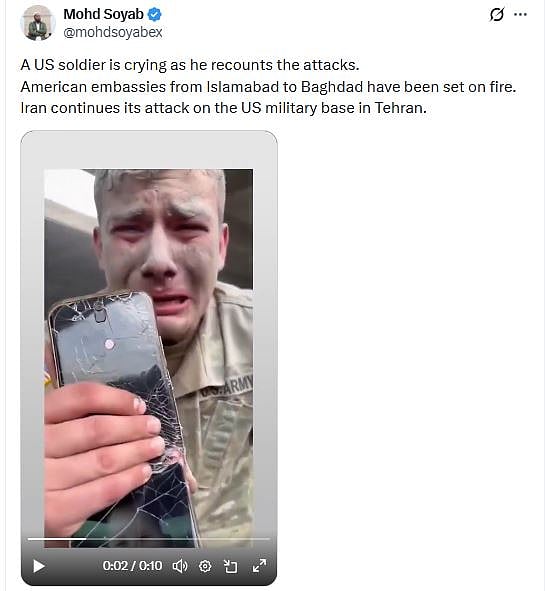
Task: Click the soldier video frame
Action: click(149, 358)
